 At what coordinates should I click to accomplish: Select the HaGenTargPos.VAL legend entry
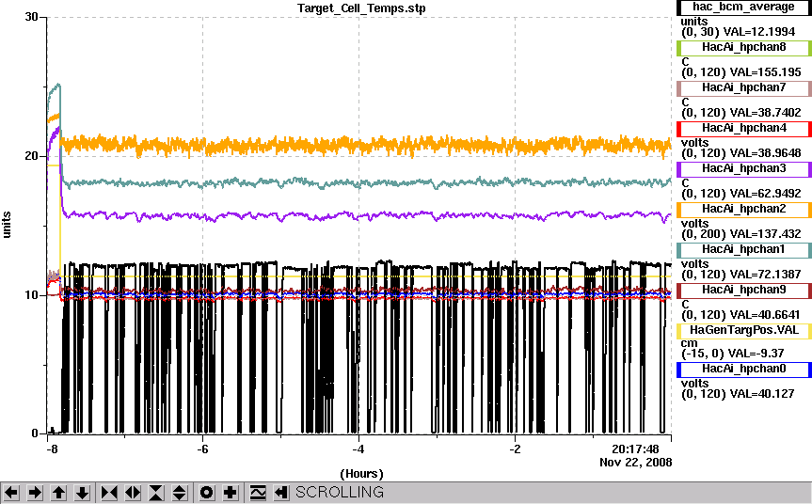click(743, 331)
